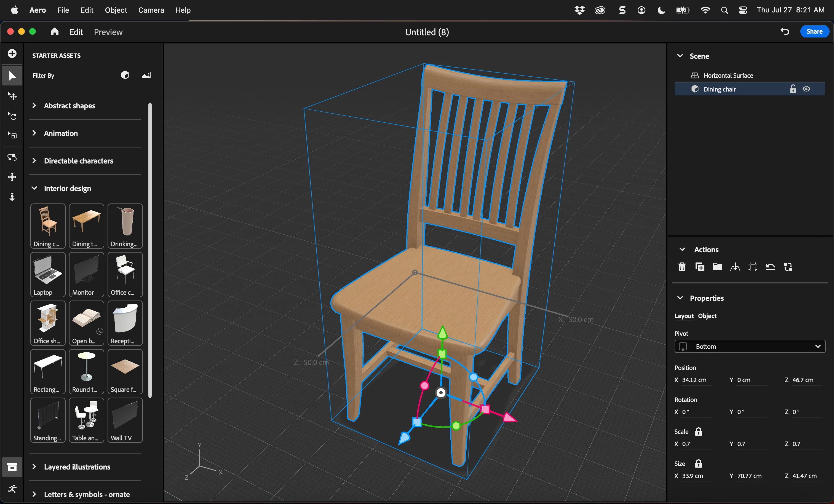Switch to Preview mode tab
The height and width of the screenshot is (504, 834).
[108, 32]
